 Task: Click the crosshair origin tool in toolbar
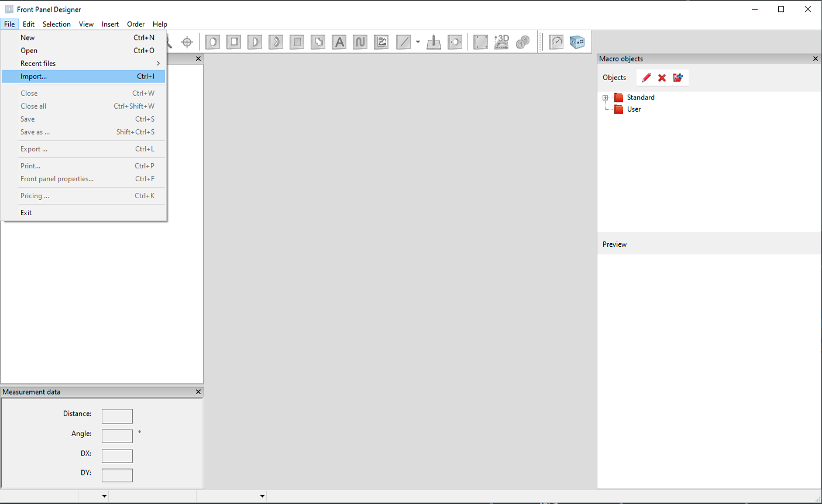tap(187, 42)
